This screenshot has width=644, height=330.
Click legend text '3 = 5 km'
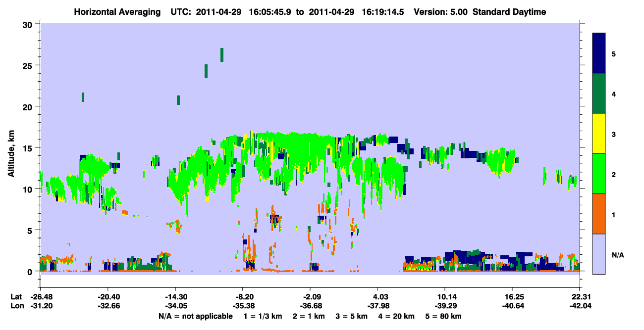click(x=353, y=316)
